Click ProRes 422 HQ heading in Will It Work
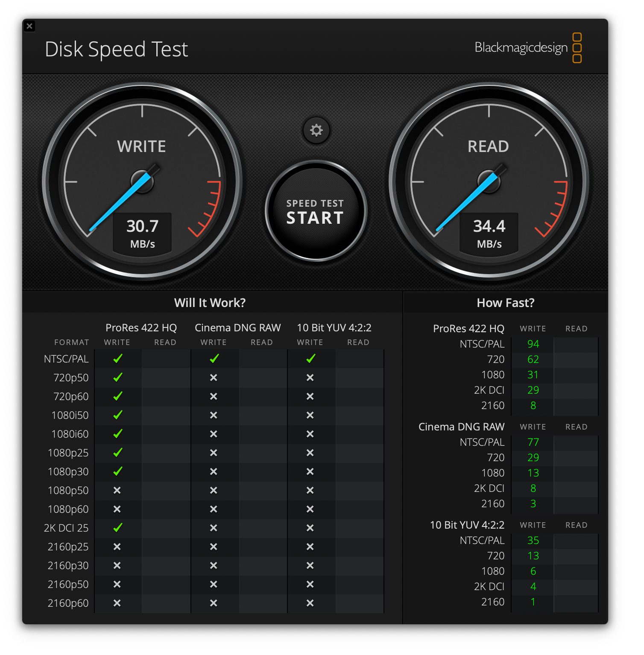Viewport: 644px width, 655px height. 141,327
